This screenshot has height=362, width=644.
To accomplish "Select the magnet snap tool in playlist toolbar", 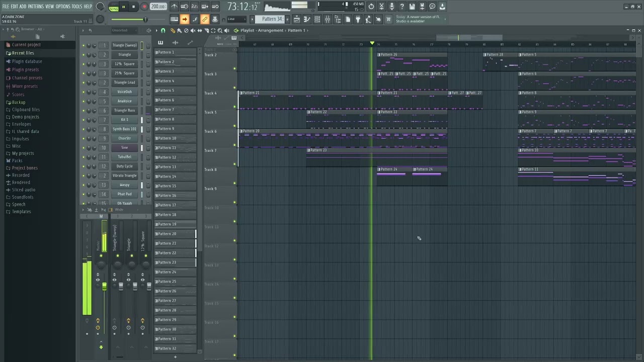I will click(x=163, y=30).
